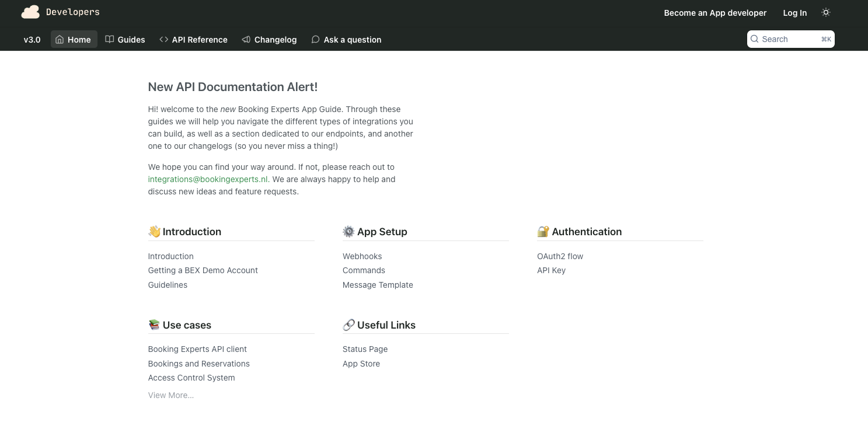Click the Developers cloud logo

pos(30,12)
